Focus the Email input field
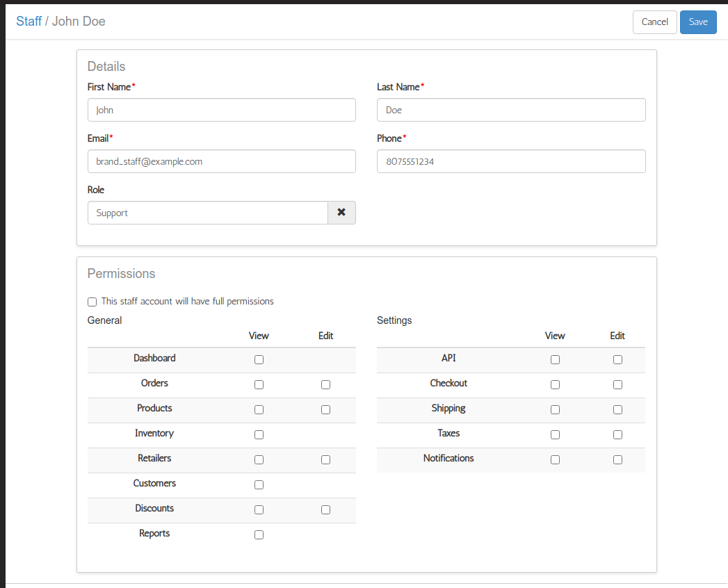The height and width of the screenshot is (588, 728). click(222, 161)
